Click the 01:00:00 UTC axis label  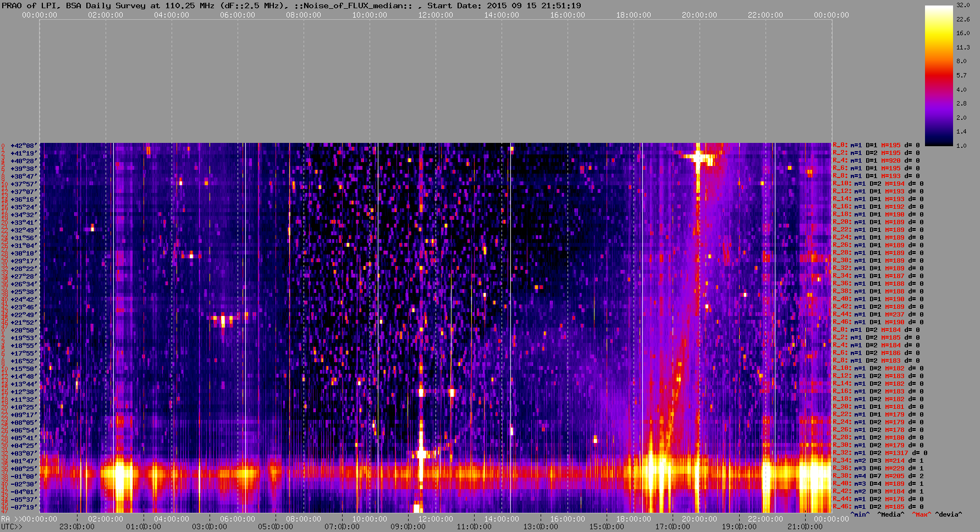pos(143,527)
